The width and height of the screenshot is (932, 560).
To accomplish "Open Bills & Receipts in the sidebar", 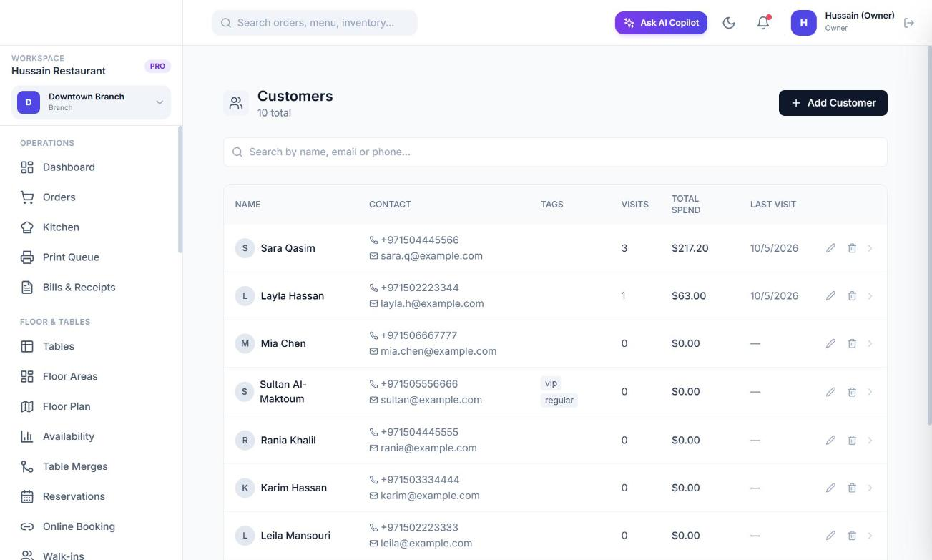I will pyautogui.click(x=91, y=288).
